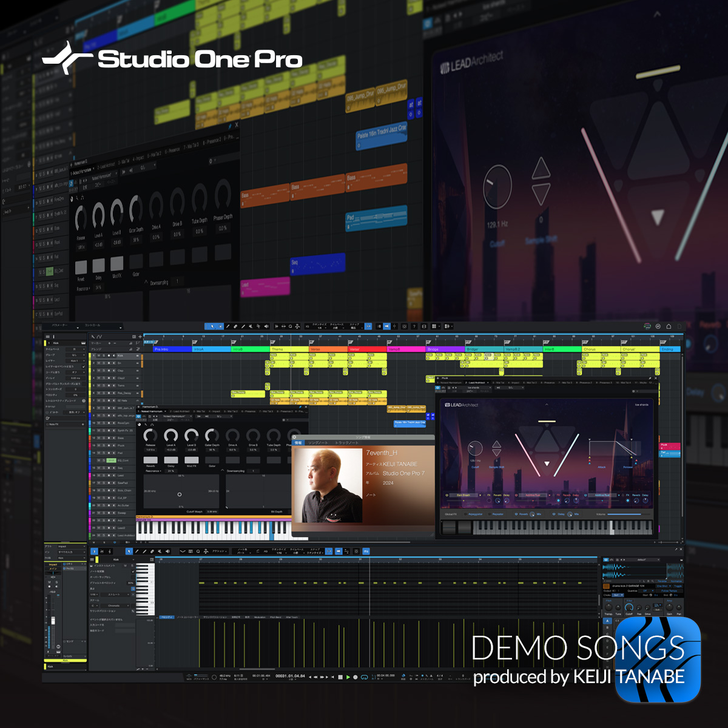Select Paiste 16in Jazz Crash clip in background view
Viewport: 728px width, 728px height.
382,136
